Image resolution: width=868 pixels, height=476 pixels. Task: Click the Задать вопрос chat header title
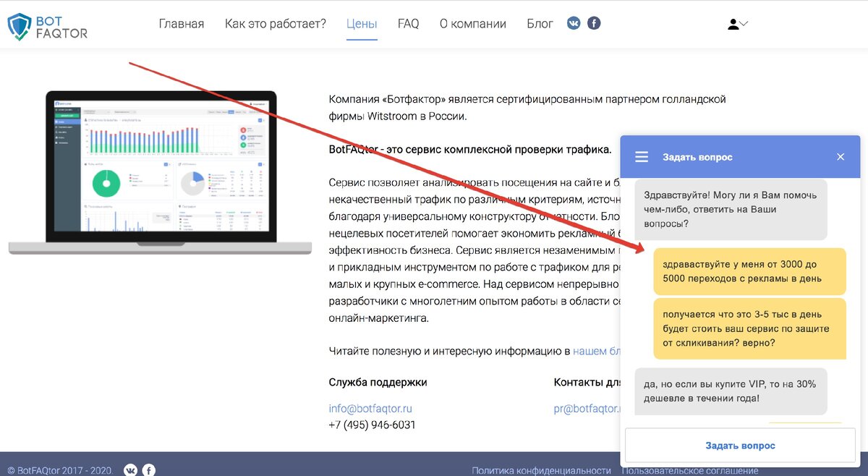pos(697,157)
